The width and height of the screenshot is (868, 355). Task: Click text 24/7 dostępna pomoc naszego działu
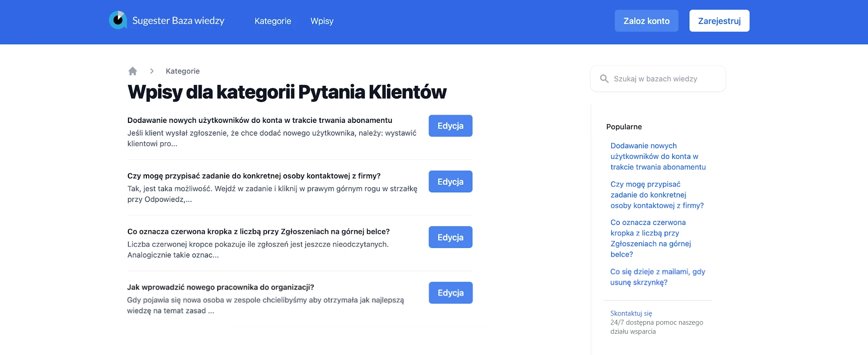656,327
